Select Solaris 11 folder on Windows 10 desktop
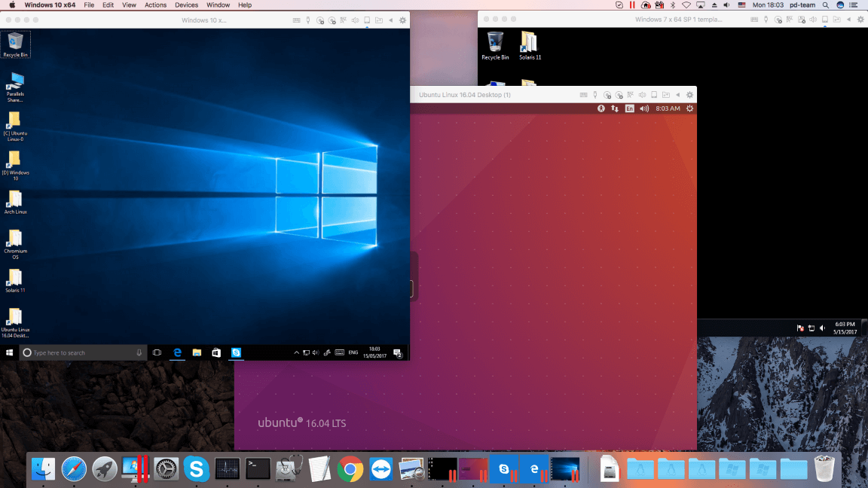This screenshot has height=488, width=868. click(15, 280)
